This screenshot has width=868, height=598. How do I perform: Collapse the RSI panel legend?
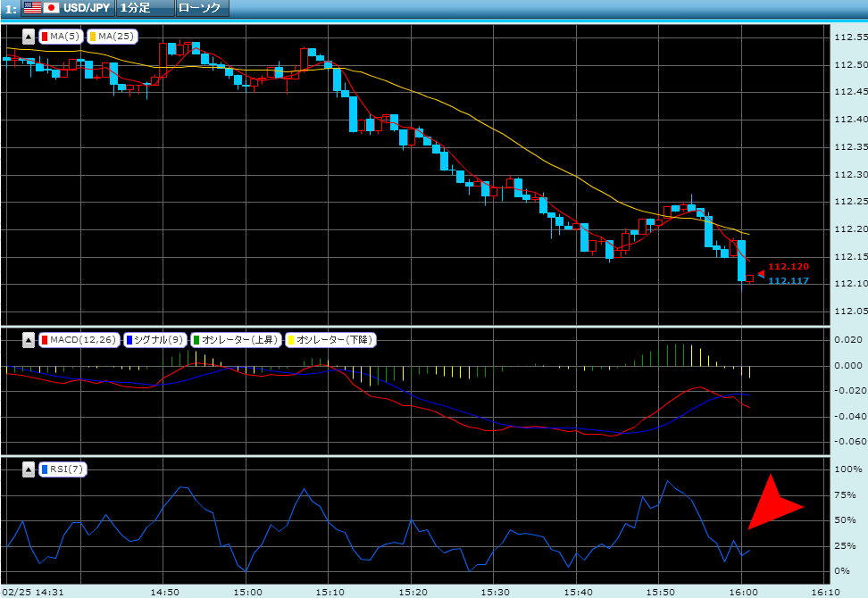pyautogui.click(x=29, y=469)
